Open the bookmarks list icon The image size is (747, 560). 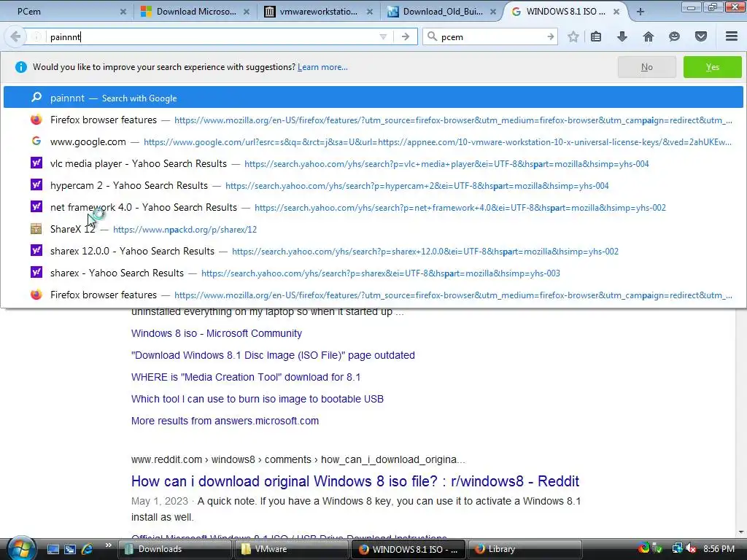coord(596,36)
